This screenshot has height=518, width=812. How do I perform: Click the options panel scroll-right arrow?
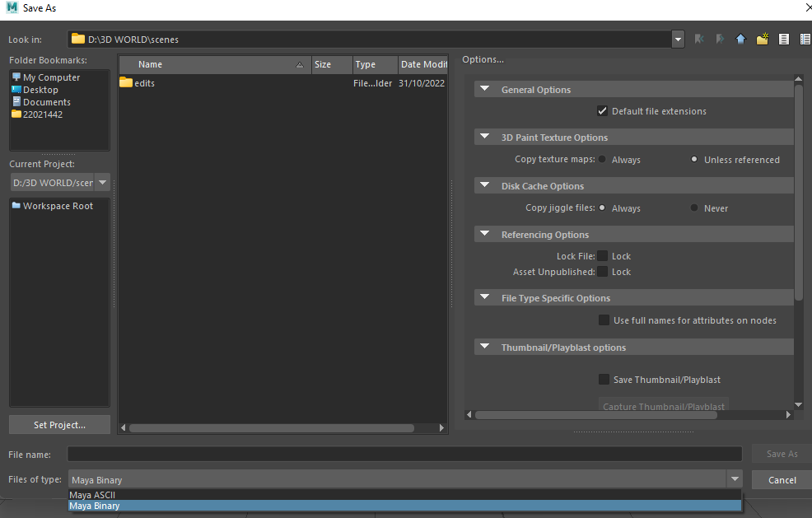788,414
